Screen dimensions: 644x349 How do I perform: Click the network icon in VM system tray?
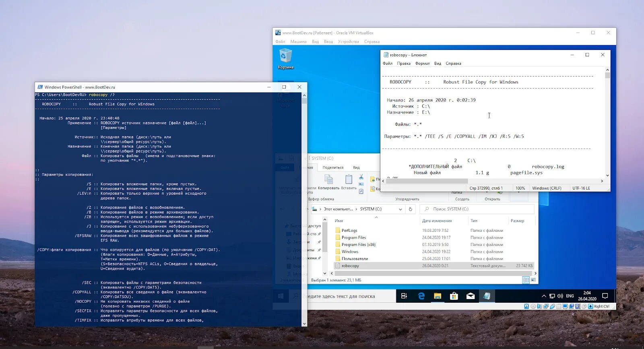tap(552, 296)
